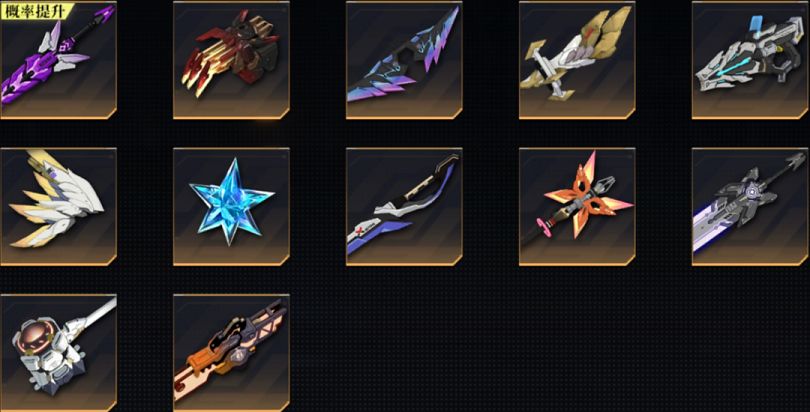
Task: Select the purple lance weapon card
Action: [x=58, y=60]
